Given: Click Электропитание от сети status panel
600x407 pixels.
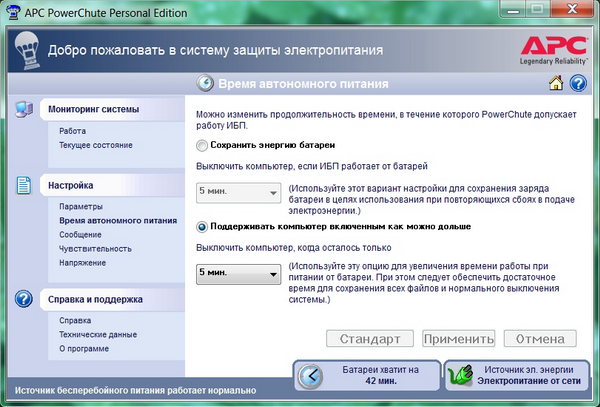Looking at the screenshot, I should pos(517,376).
